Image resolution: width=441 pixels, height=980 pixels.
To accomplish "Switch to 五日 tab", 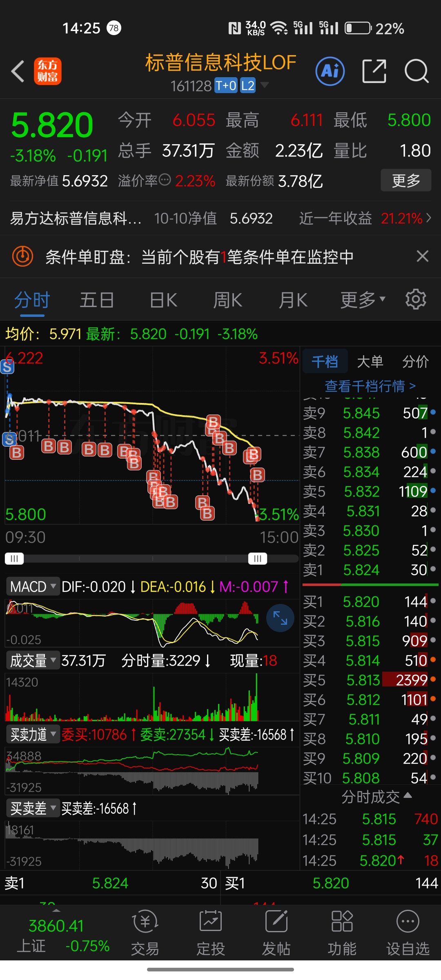I will click(x=97, y=300).
